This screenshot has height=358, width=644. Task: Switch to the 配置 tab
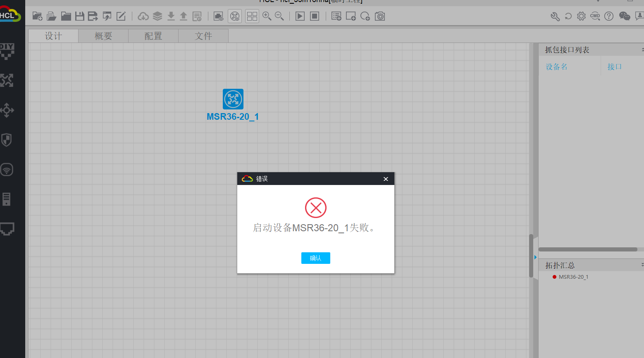tap(153, 36)
